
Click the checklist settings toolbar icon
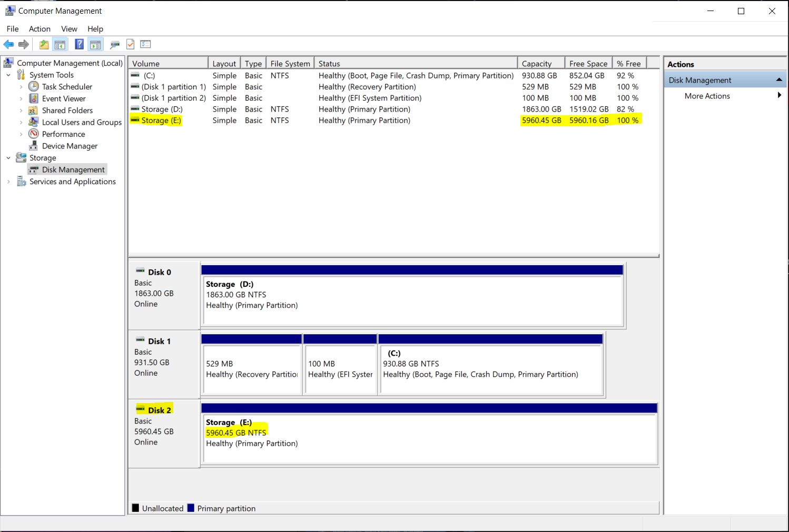click(x=146, y=45)
